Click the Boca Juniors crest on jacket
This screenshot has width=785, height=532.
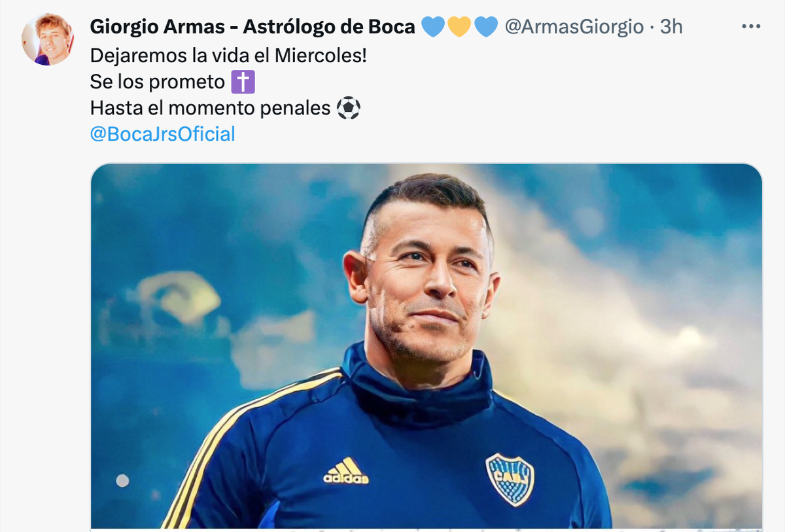(510, 479)
